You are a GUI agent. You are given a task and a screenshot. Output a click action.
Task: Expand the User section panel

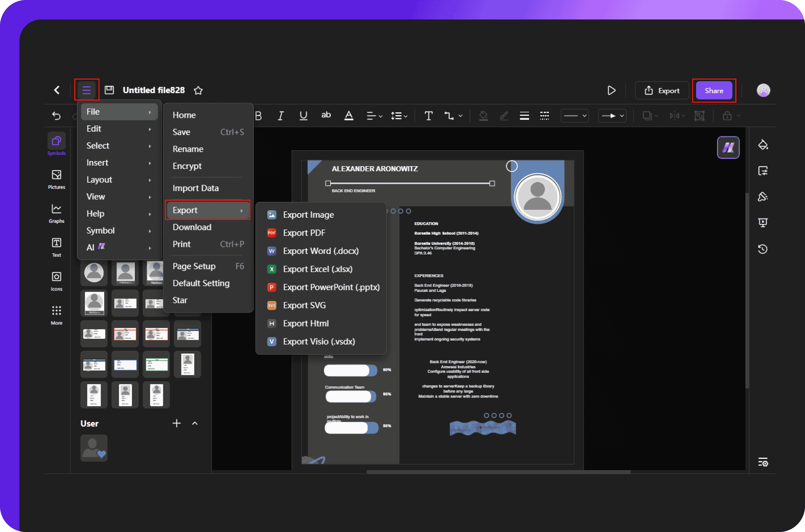pyautogui.click(x=195, y=423)
